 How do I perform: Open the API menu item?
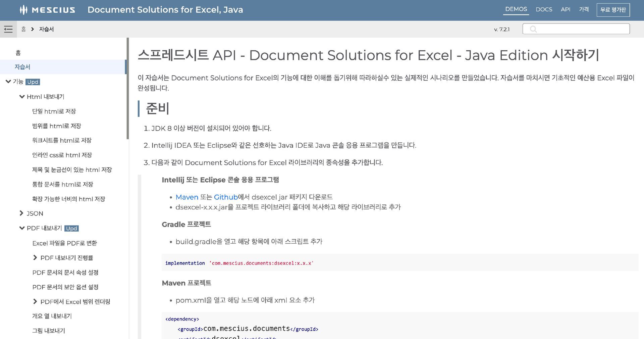(x=565, y=9)
